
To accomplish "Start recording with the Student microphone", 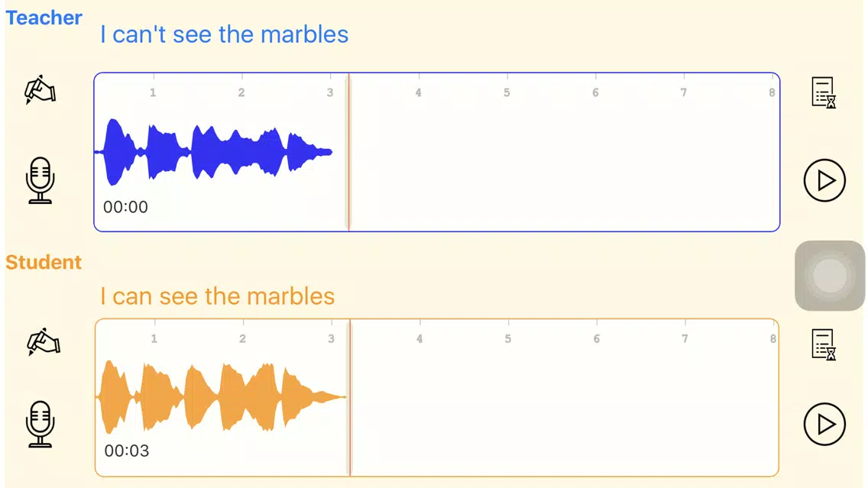I will click(x=40, y=424).
